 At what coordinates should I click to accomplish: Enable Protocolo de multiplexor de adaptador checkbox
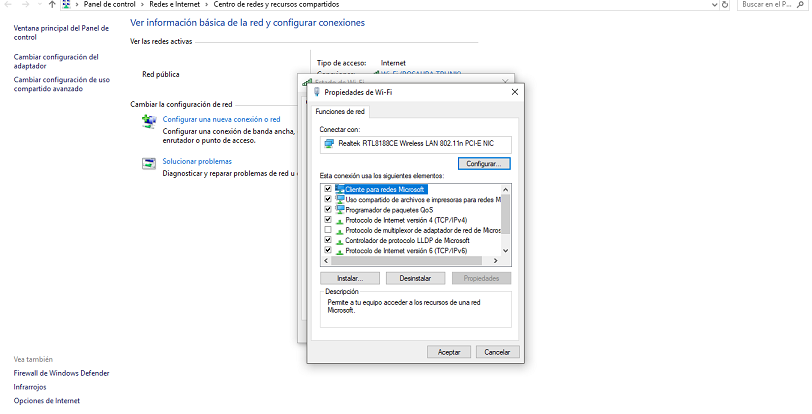pyautogui.click(x=328, y=230)
